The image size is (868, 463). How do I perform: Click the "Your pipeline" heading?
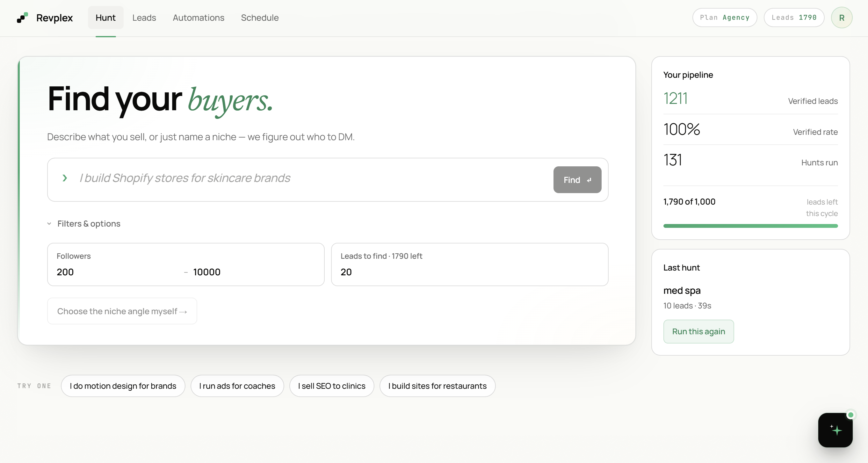point(688,75)
